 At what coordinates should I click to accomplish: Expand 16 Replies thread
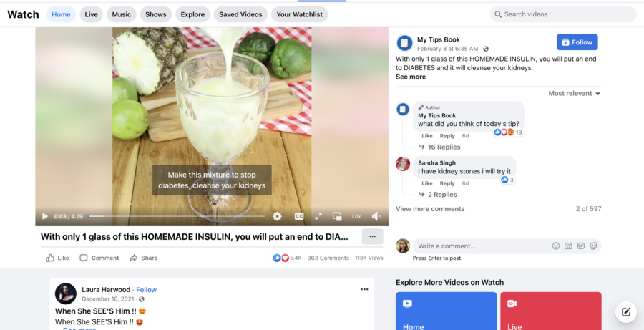point(439,147)
